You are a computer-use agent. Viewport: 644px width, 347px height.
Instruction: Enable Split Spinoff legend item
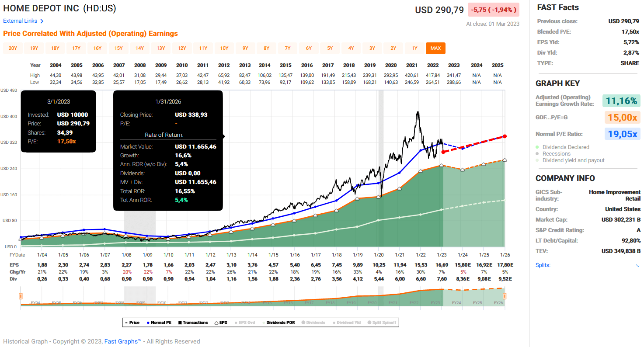pyautogui.click(x=382, y=323)
